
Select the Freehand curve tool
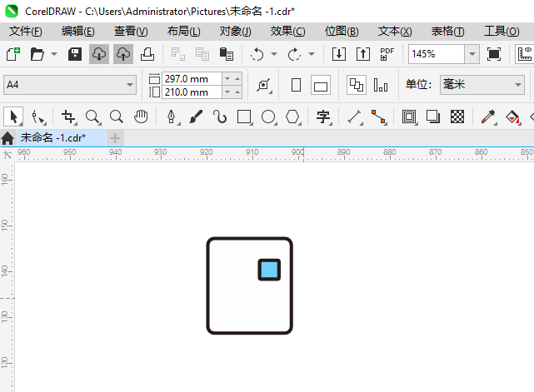tap(220, 117)
